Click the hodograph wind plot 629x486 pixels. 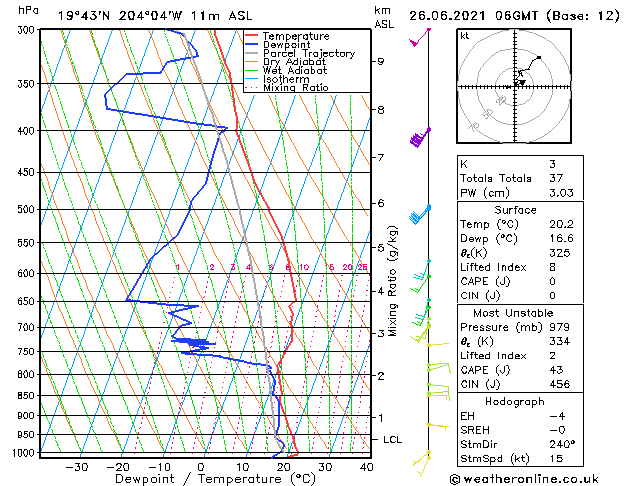[514, 86]
